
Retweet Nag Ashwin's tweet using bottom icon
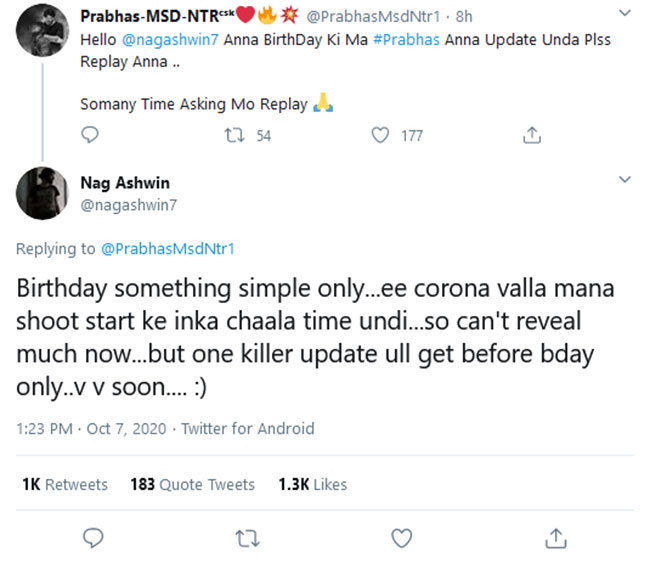click(x=246, y=539)
